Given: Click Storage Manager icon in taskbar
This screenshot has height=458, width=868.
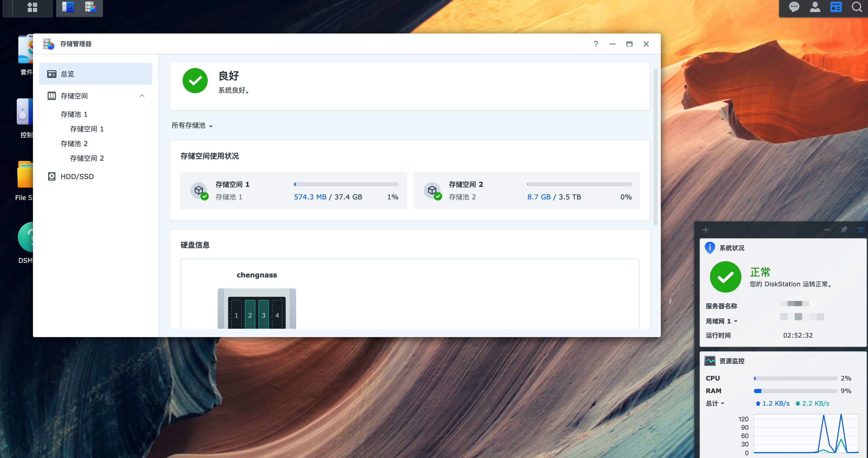Looking at the screenshot, I should pos(91,7).
